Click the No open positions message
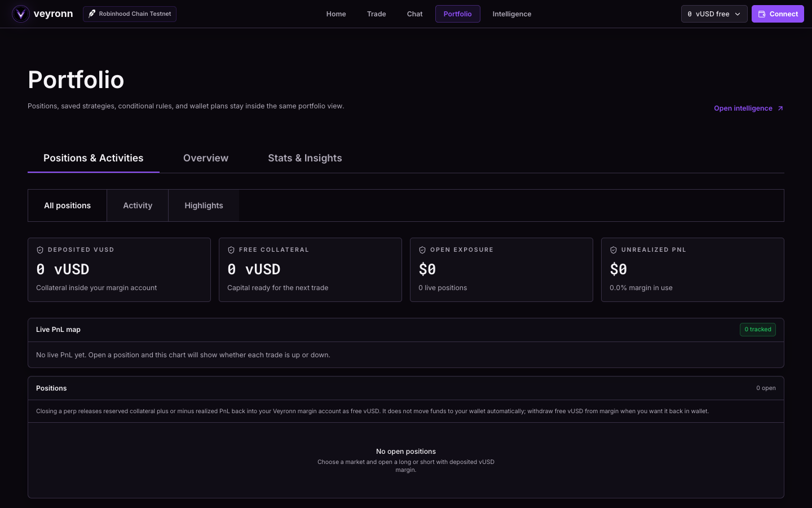Image resolution: width=812 pixels, height=508 pixels. tap(406, 452)
